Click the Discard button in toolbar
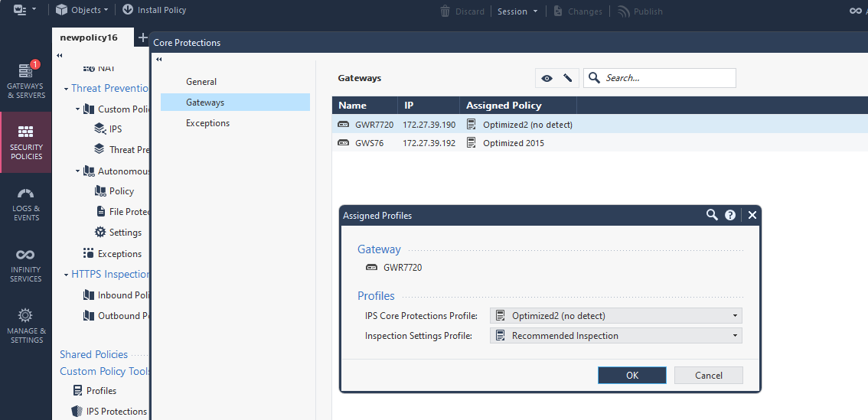The width and height of the screenshot is (868, 420). pos(462,11)
